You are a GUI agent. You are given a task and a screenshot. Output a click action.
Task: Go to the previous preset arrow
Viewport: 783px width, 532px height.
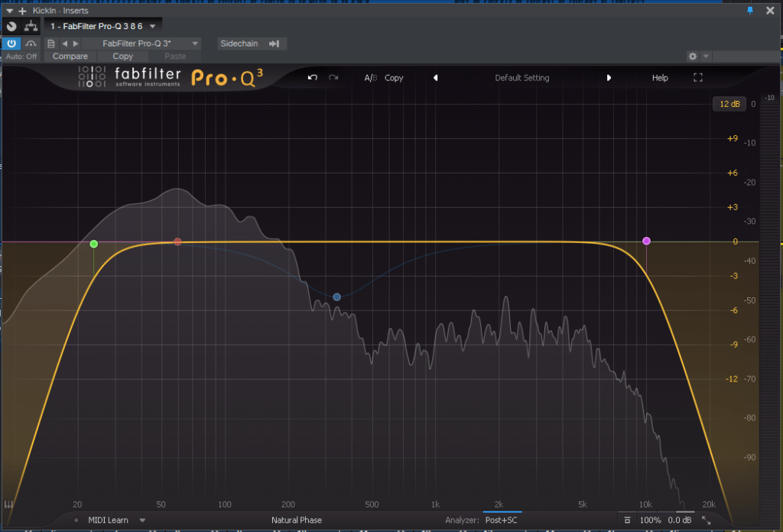pos(436,78)
